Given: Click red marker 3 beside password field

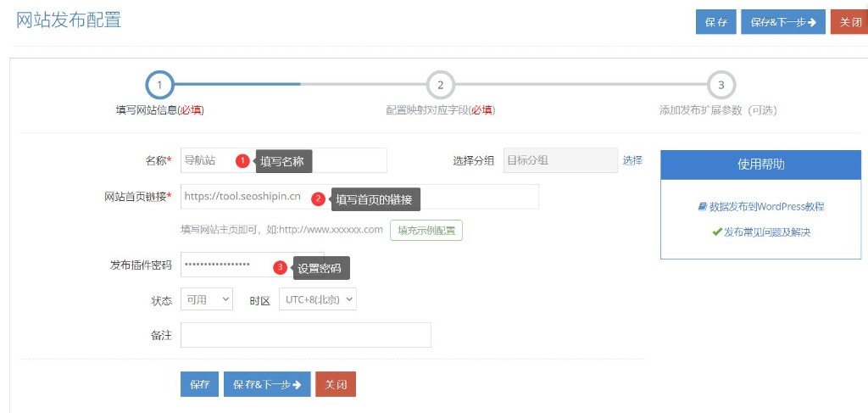Looking at the screenshot, I should pos(280,267).
